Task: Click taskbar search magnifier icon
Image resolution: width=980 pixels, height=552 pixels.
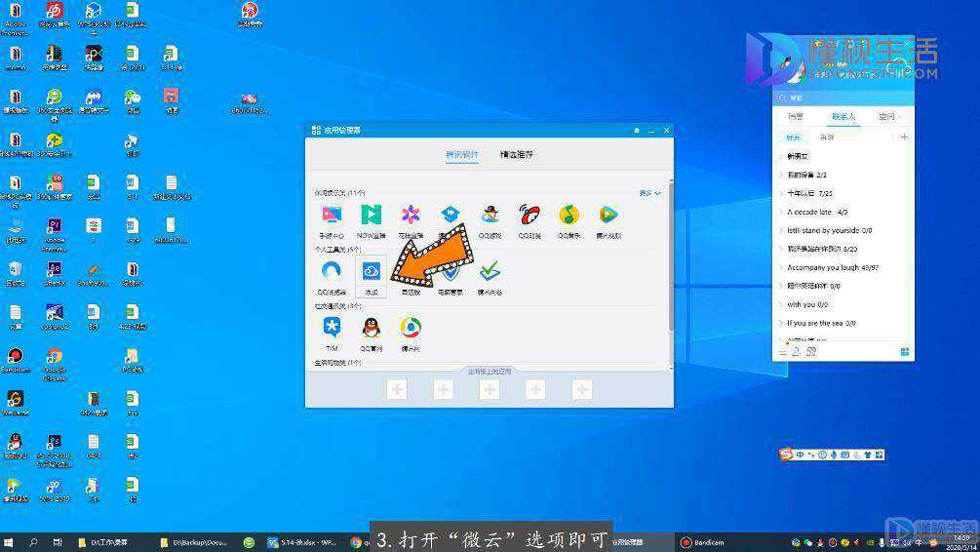Action: point(33,542)
